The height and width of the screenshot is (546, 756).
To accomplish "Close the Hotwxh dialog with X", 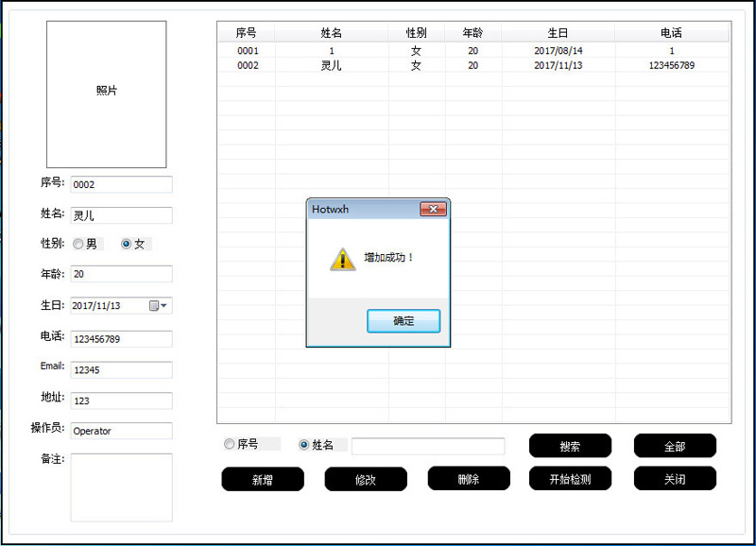I will pos(433,209).
